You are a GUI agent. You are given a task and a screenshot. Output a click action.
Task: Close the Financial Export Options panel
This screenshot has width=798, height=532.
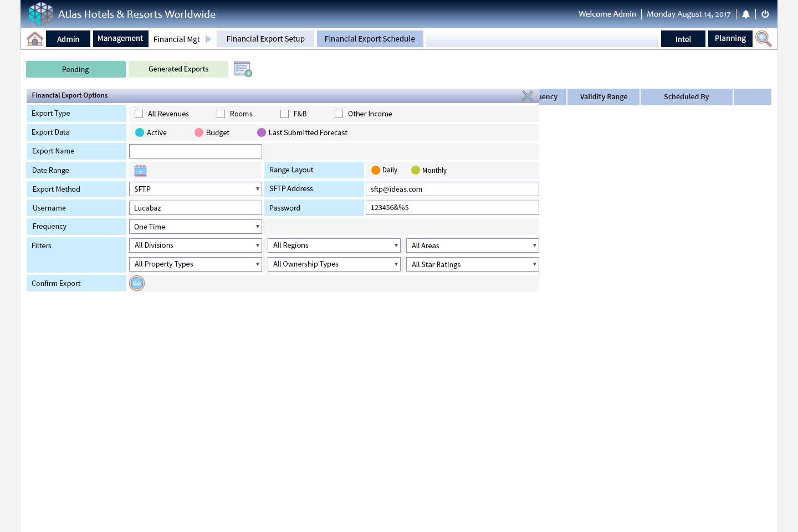click(x=528, y=96)
